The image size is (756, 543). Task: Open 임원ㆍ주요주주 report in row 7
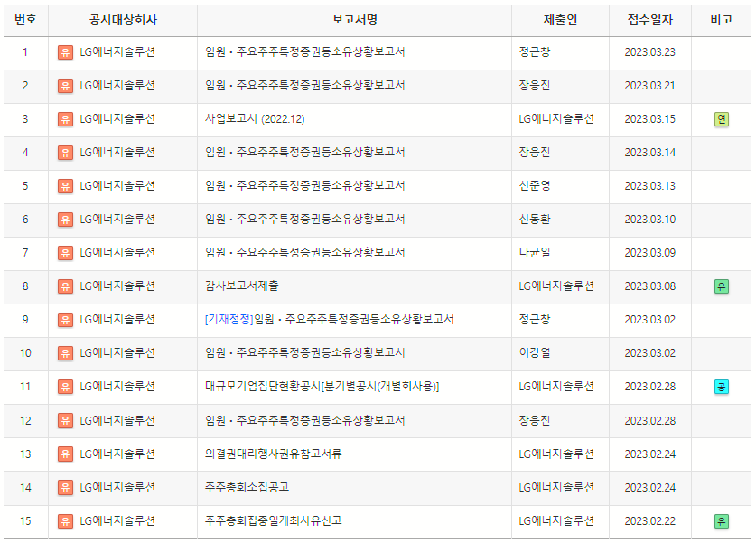[304, 253]
